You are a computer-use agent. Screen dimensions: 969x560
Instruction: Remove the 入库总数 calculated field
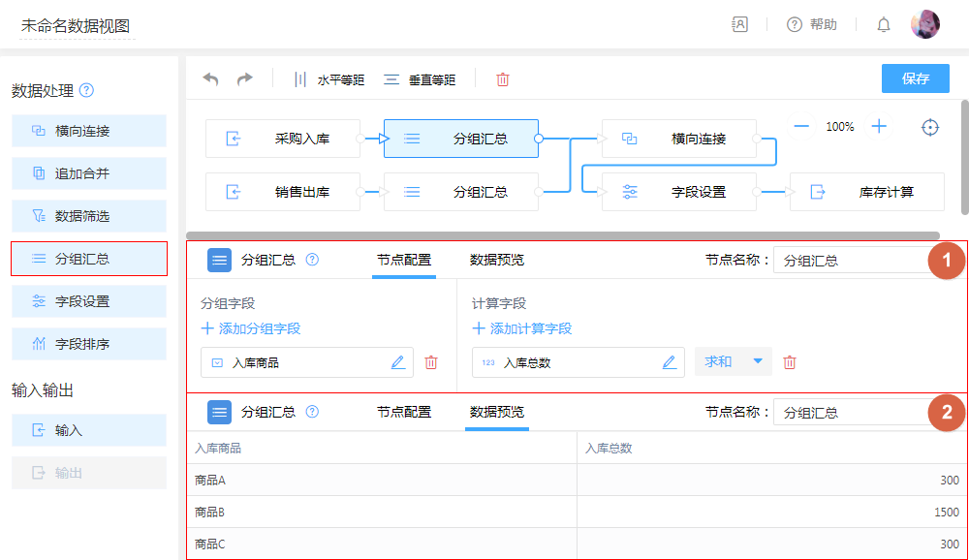pyautogui.click(x=790, y=362)
